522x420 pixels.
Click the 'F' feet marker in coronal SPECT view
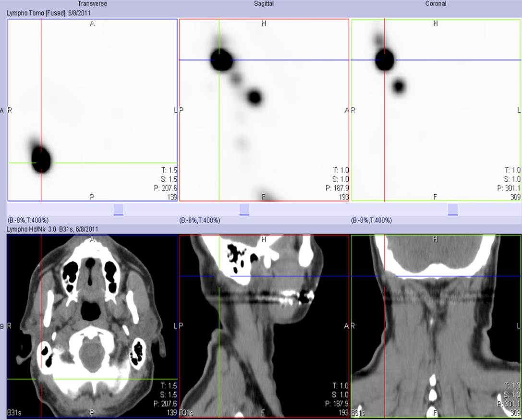[x=435, y=197]
